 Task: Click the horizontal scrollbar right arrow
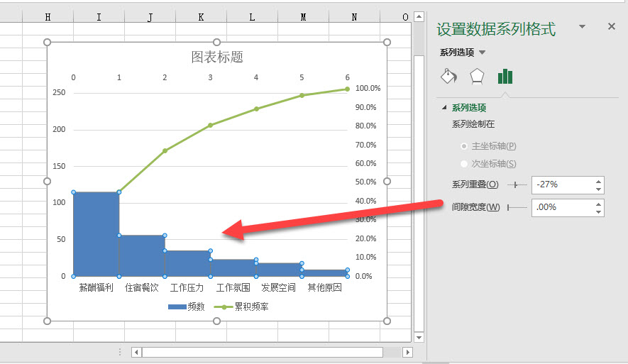pos(408,353)
